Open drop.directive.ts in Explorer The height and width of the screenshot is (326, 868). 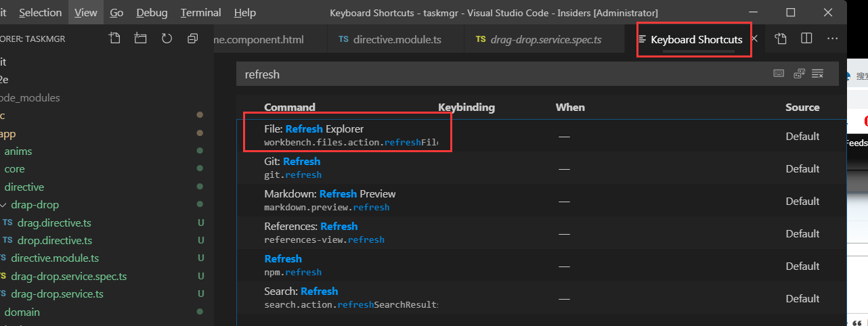(54, 241)
